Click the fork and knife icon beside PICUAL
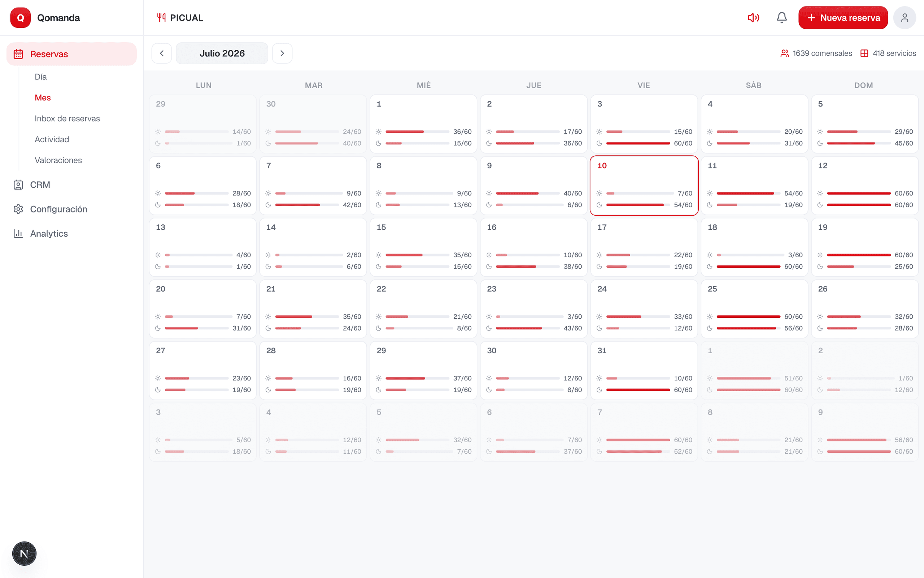The height and width of the screenshot is (578, 924). pyautogui.click(x=161, y=18)
